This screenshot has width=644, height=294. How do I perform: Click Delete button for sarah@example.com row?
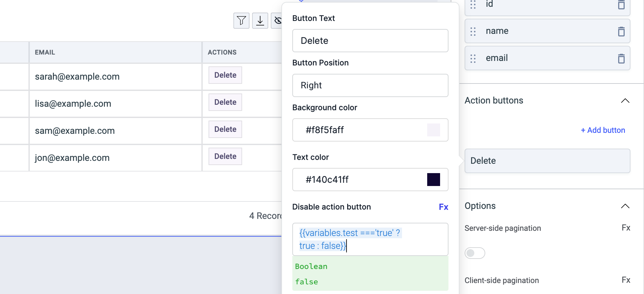coord(225,75)
